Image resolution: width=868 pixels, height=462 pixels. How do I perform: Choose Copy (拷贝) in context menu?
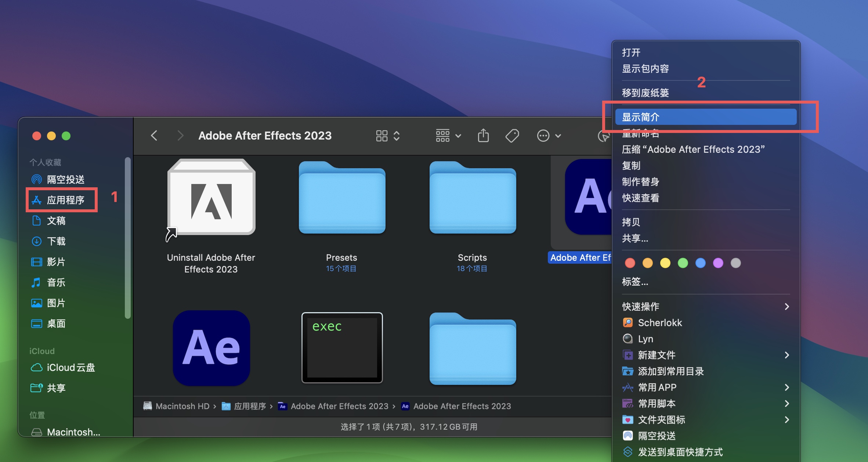tap(706, 222)
